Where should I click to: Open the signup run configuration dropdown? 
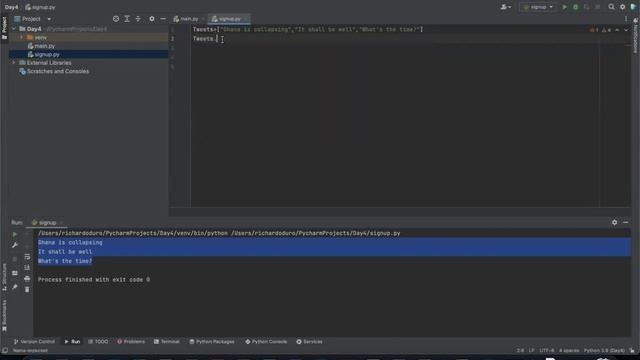(538, 7)
